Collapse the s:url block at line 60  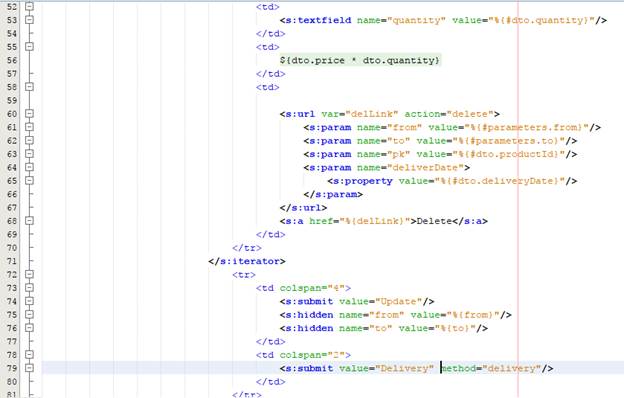pyautogui.click(x=29, y=113)
